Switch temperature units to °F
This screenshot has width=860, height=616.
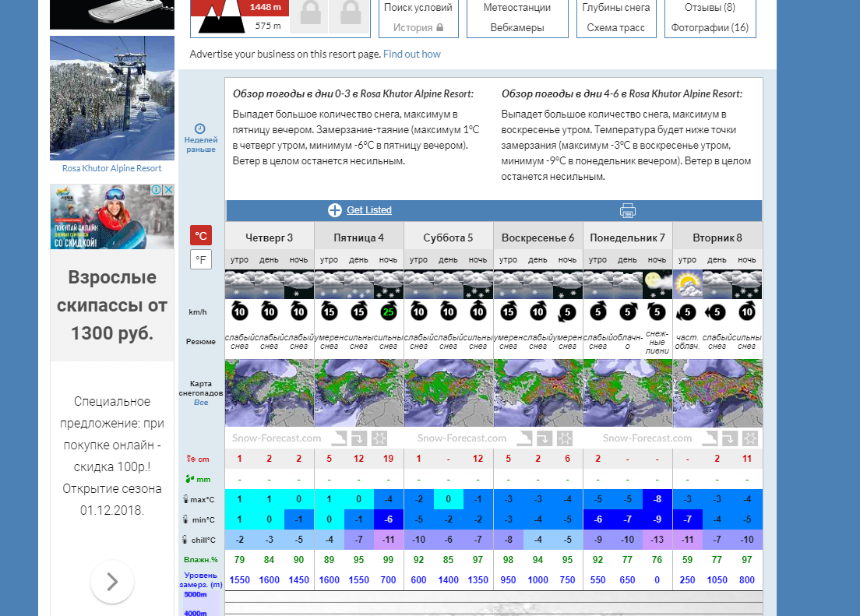pos(201,259)
